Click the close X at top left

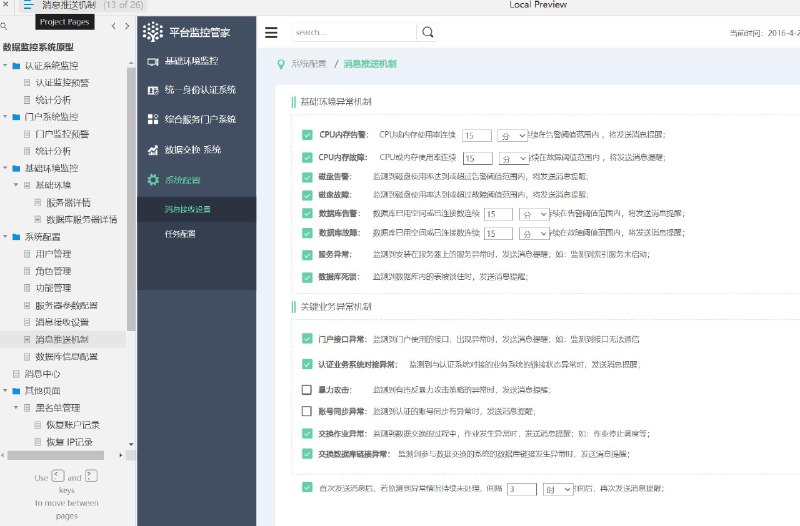point(6,4)
